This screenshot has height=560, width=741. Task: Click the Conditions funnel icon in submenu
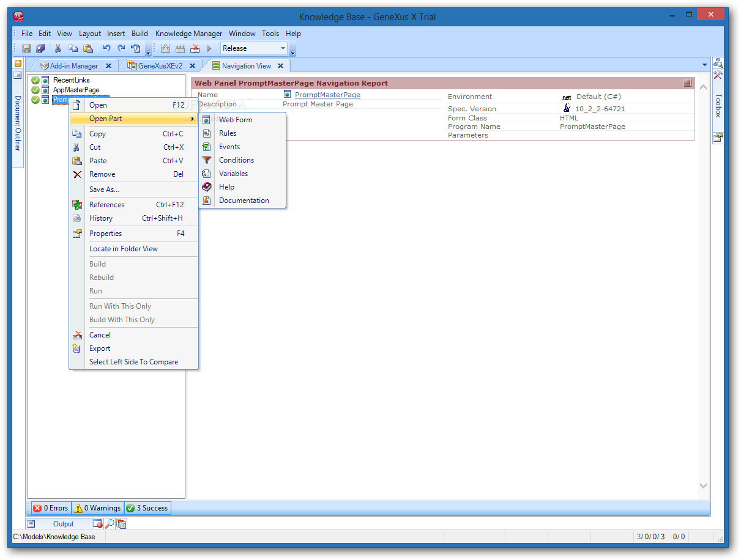(206, 160)
